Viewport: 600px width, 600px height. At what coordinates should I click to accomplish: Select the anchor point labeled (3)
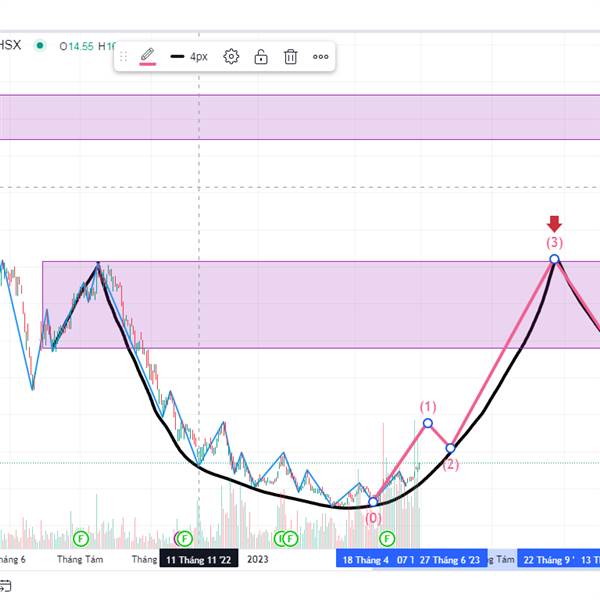tap(554, 259)
